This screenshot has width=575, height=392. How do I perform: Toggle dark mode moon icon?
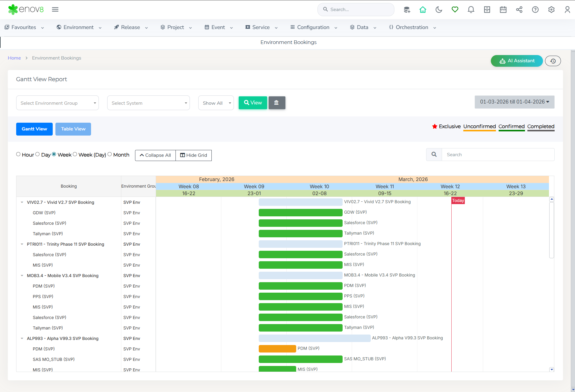(x=439, y=10)
